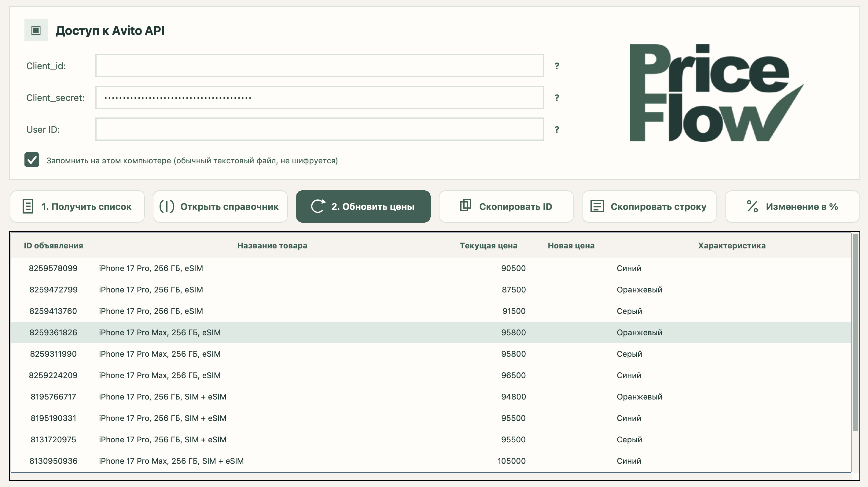Sort by 'Название товара' column header
Image resolution: width=868 pixels, height=487 pixels.
[272, 246]
